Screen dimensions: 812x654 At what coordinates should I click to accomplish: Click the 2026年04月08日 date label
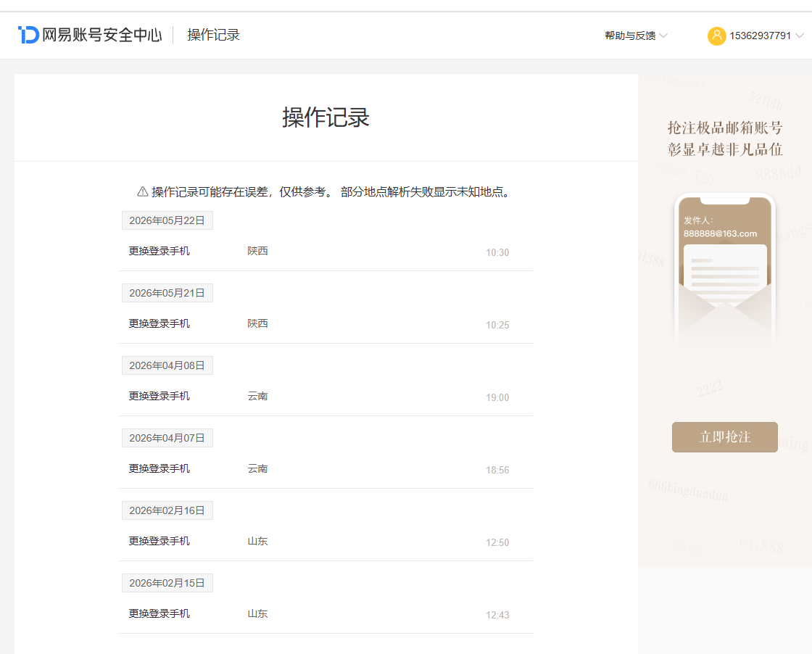[x=167, y=365]
